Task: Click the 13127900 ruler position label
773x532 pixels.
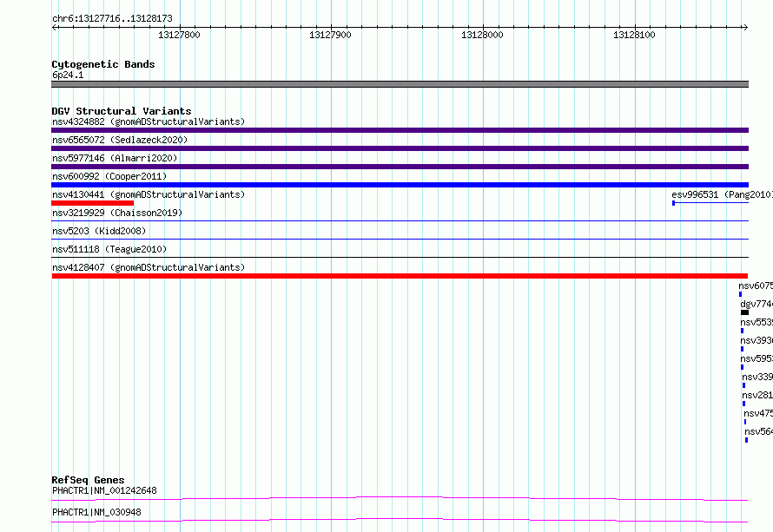Action: point(330,35)
